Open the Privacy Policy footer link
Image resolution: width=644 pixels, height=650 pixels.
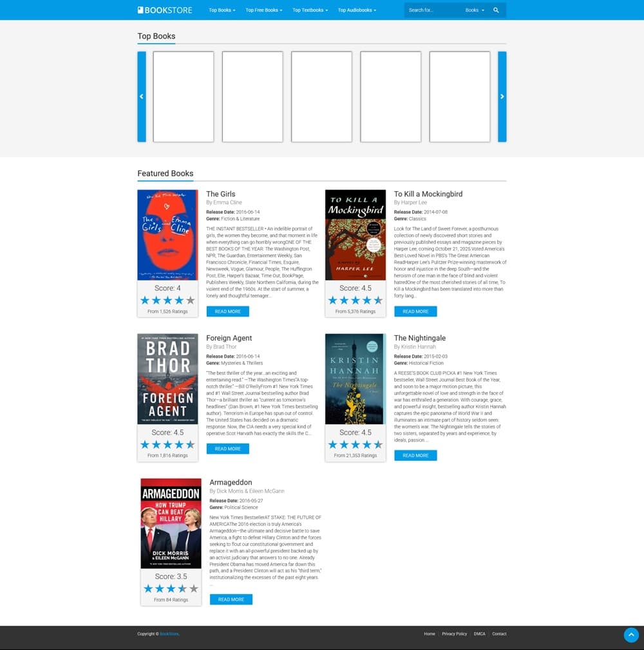tap(454, 634)
